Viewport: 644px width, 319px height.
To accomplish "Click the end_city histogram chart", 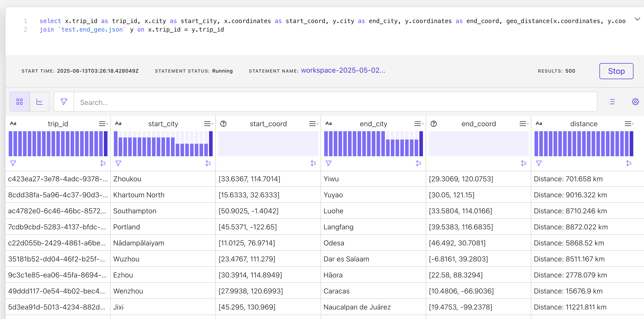I will 374,144.
